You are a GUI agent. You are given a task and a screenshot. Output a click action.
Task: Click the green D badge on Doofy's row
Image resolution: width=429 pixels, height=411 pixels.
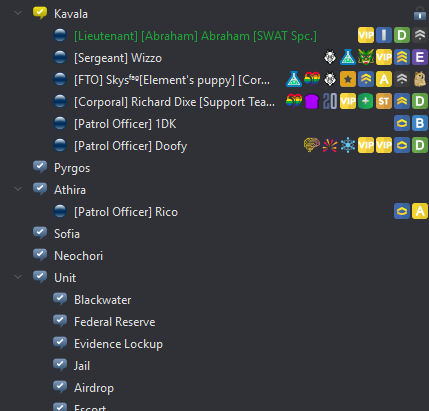point(420,145)
